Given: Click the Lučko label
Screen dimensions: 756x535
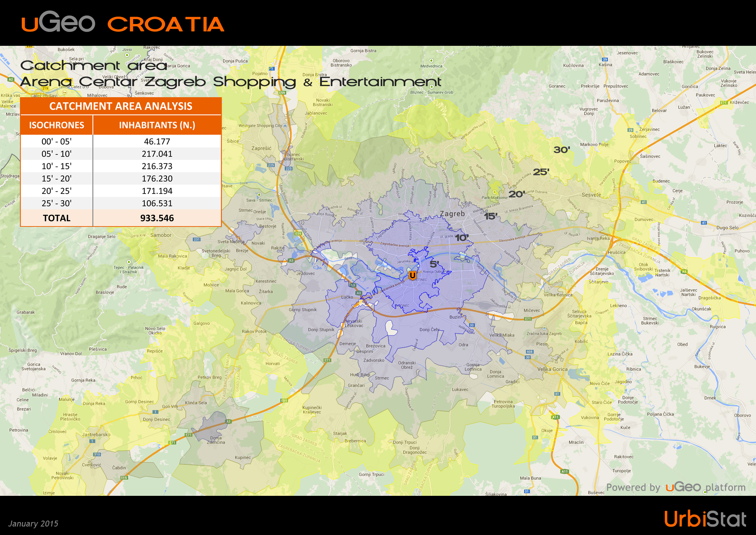Looking at the screenshot, I should (x=347, y=297).
